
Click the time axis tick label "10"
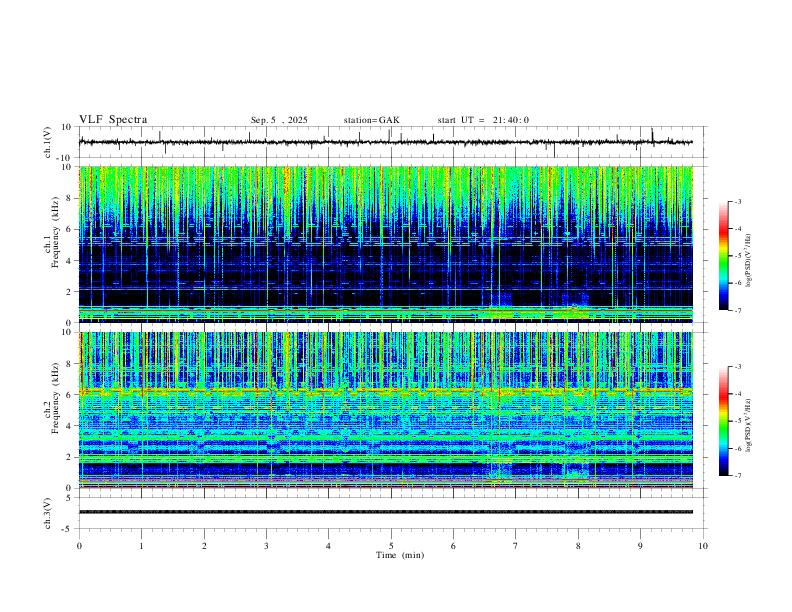point(703,546)
